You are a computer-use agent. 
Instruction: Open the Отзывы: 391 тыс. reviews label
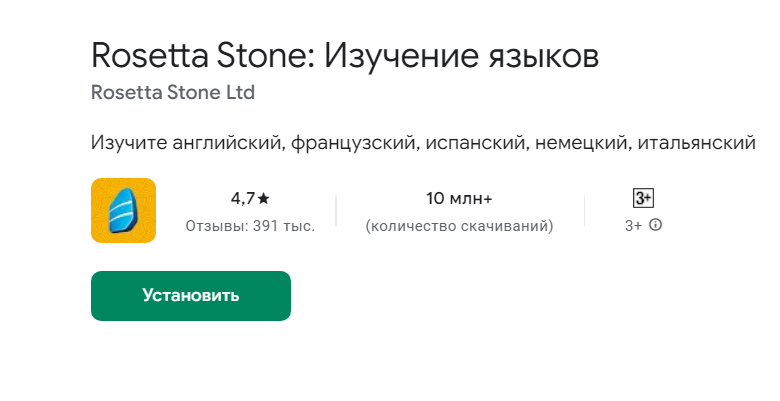250,227
